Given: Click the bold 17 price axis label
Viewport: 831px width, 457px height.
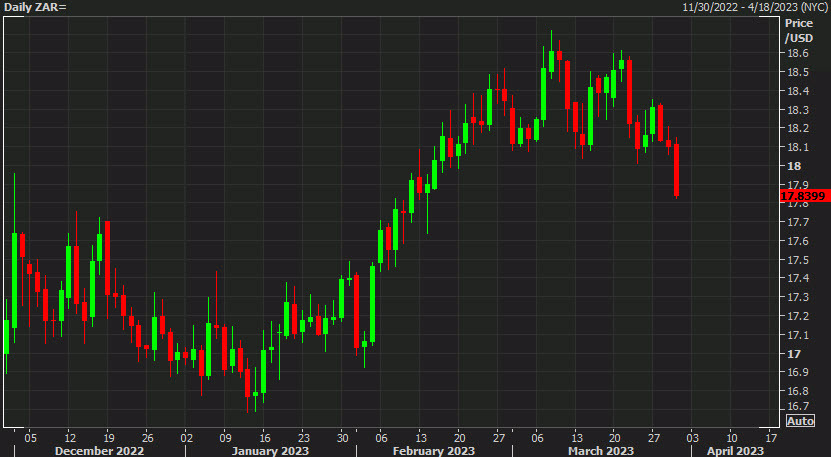Looking at the screenshot, I should 794,354.
